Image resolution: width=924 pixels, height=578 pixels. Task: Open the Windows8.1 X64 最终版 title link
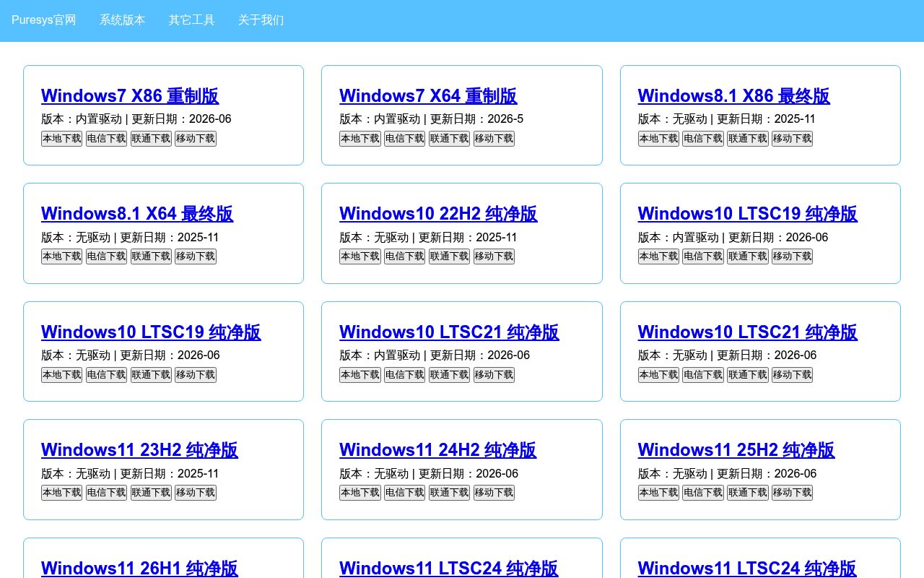pyautogui.click(x=137, y=214)
